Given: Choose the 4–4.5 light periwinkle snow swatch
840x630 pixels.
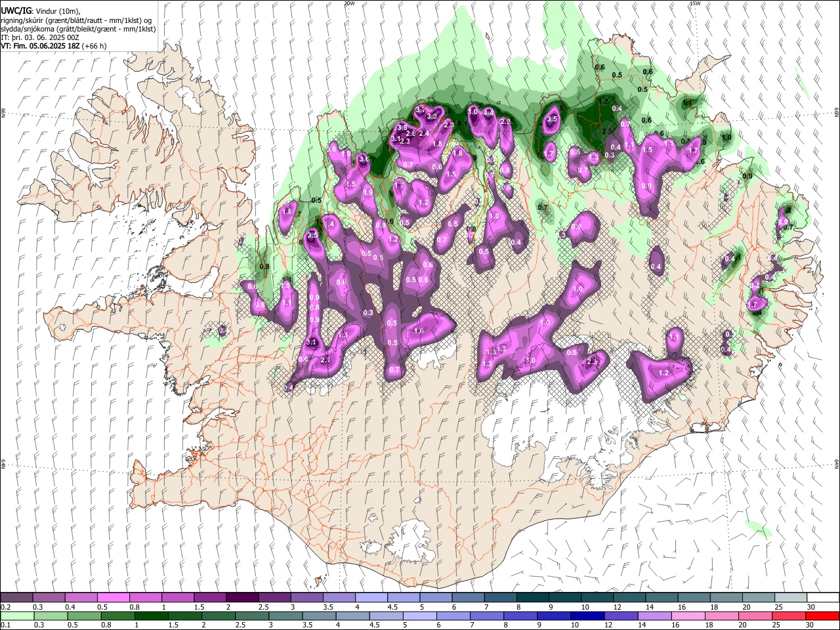Looking at the screenshot, I should (x=371, y=597).
